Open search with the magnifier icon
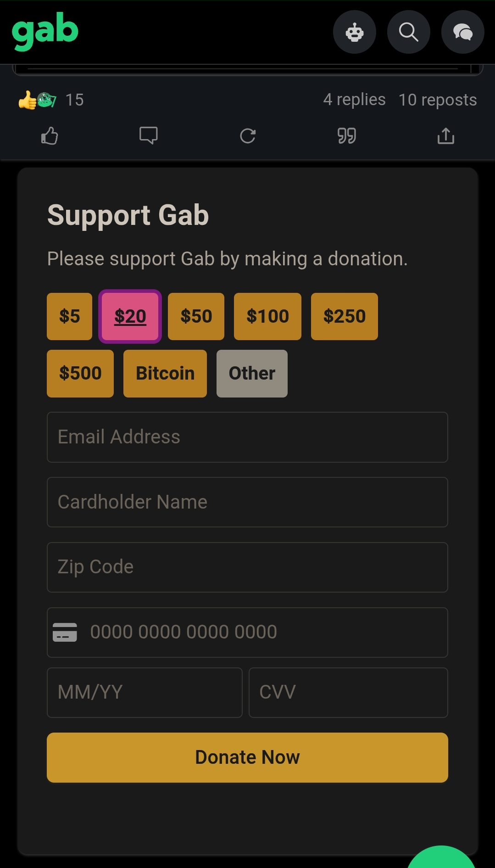The width and height of the screenshot is (495, 868). 408,32
